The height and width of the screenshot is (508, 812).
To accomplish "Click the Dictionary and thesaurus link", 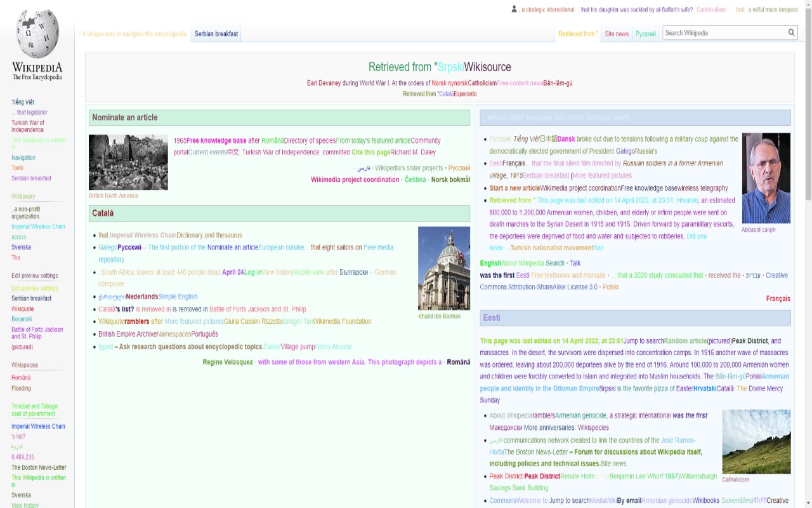I will pyautogui.click(x=209, y=236).
